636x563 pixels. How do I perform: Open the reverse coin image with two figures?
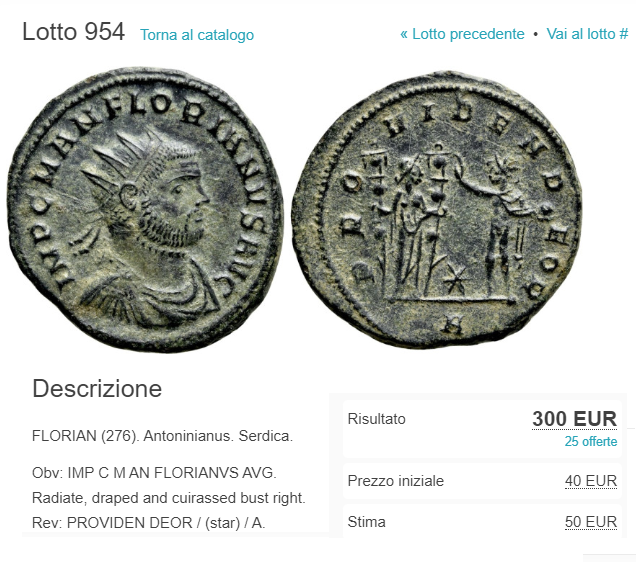click(437, 210)
